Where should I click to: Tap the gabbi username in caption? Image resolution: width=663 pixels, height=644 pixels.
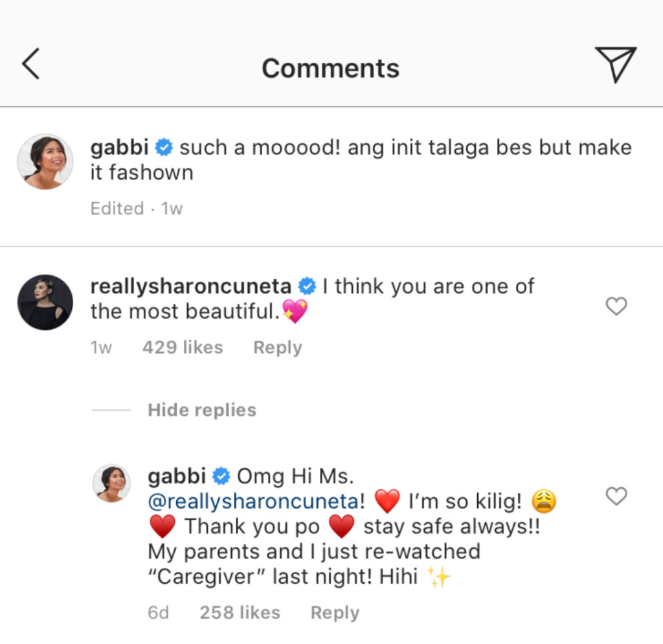[120, 148]
